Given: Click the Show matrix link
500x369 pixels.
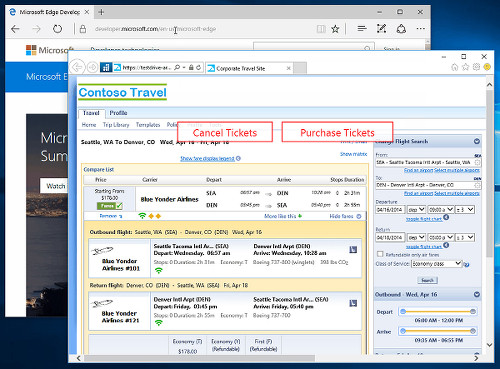Looking at the screenshot, I should point(354,154).
